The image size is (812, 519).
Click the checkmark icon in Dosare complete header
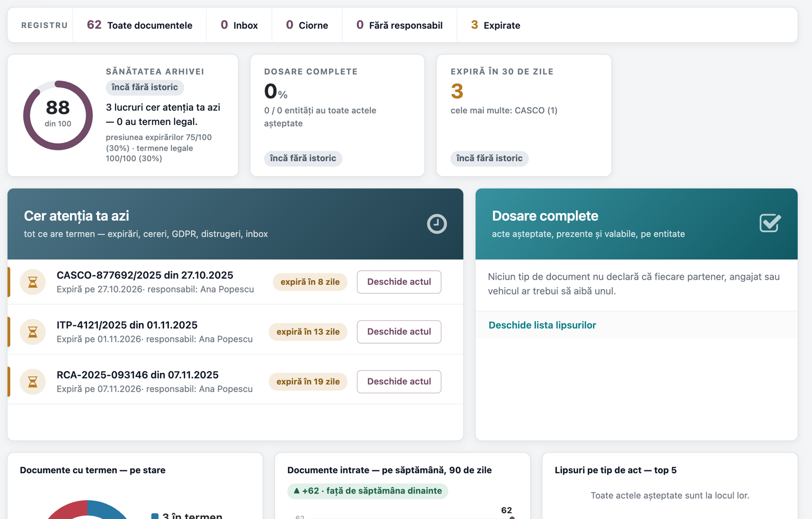pyautogui.click(x=770, y=223)
